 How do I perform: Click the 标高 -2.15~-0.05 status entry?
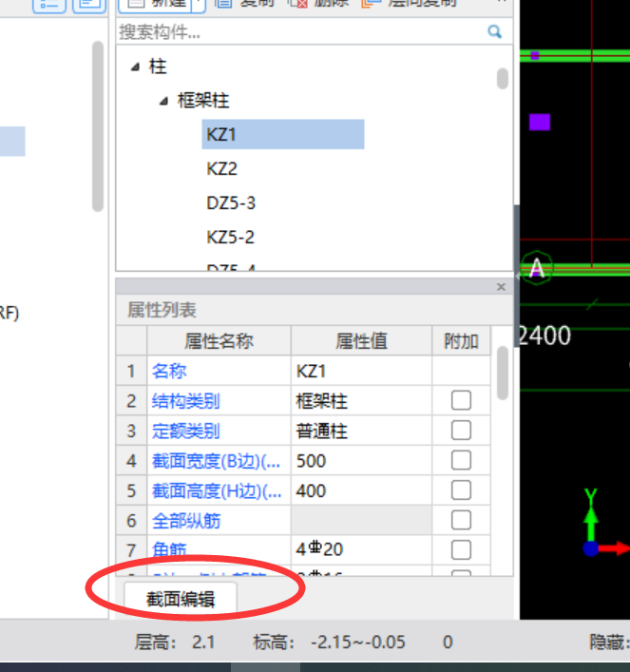pos(329,642)
